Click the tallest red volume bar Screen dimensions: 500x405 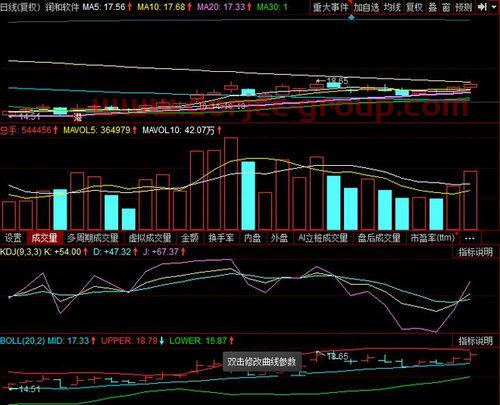[x=231, y=183]
